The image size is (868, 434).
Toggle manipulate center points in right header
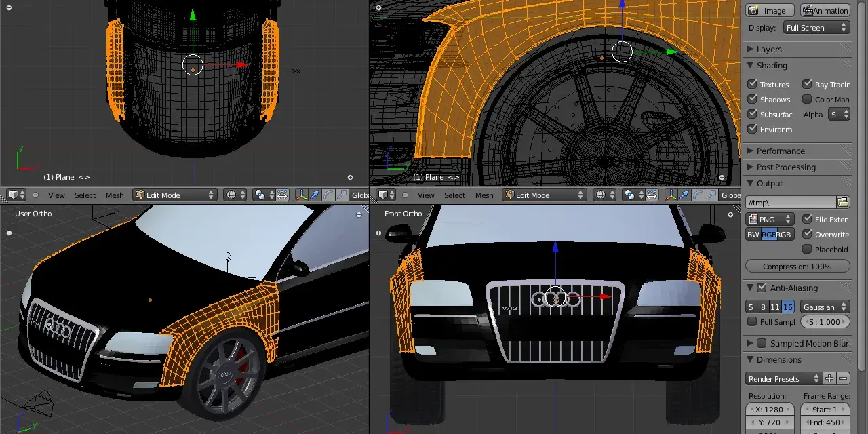652,195
